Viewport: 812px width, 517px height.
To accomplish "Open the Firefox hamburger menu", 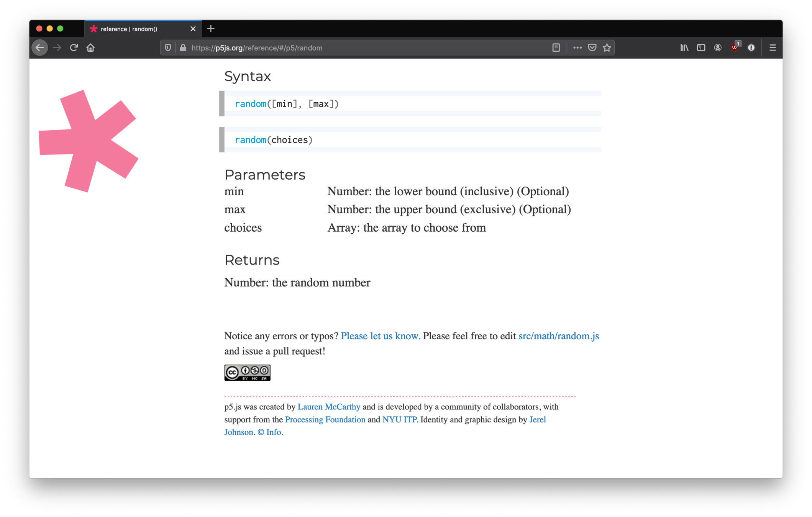I will (x=773, y=48).
